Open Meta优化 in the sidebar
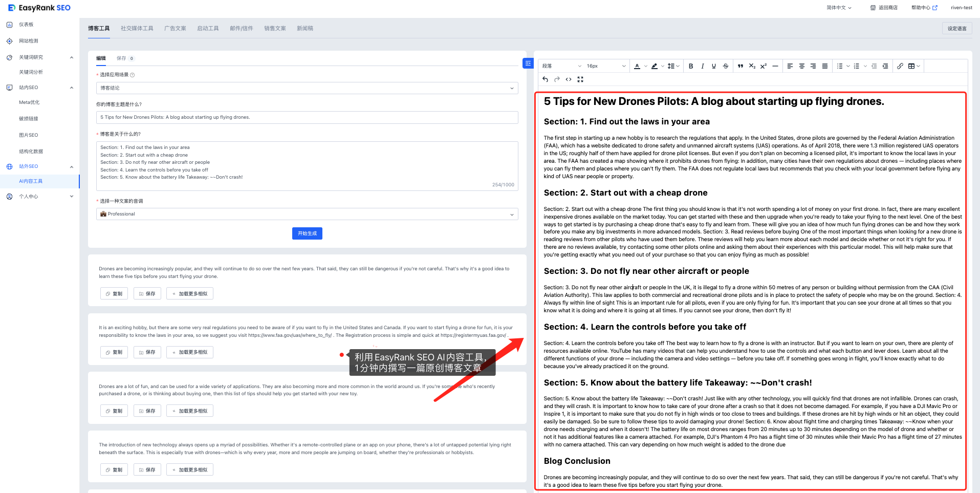This screenshot has width=980, height=493. click(29, 102)
